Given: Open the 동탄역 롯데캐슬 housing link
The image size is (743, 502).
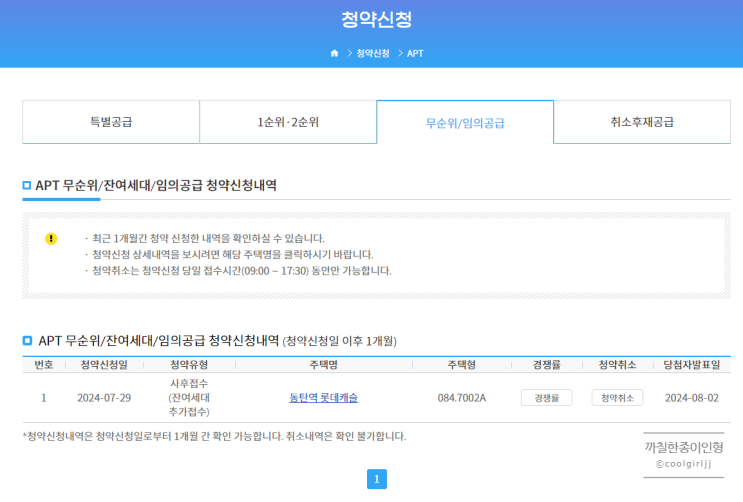Looking at the screenshot, I should (324, 398).
